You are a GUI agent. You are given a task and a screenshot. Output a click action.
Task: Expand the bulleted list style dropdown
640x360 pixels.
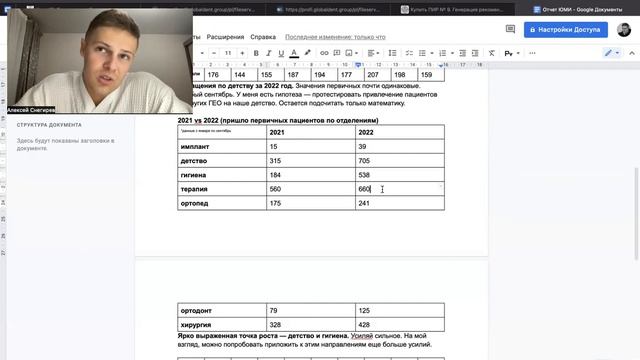tap(432, 53)
